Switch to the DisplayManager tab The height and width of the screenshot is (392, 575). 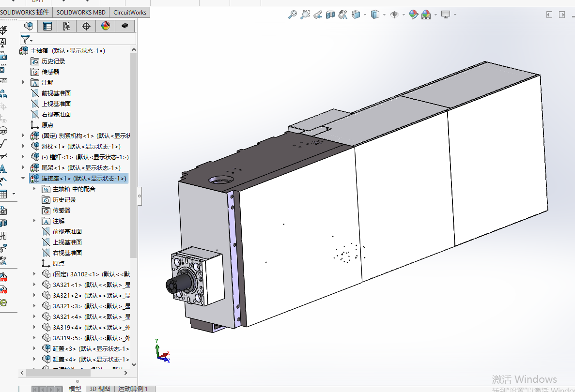tap(106, 26)
